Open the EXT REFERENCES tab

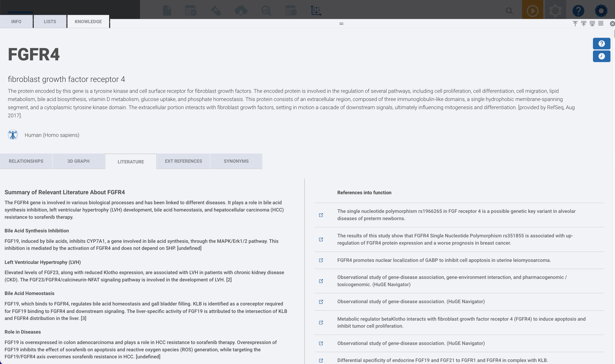tap(183, 161)
